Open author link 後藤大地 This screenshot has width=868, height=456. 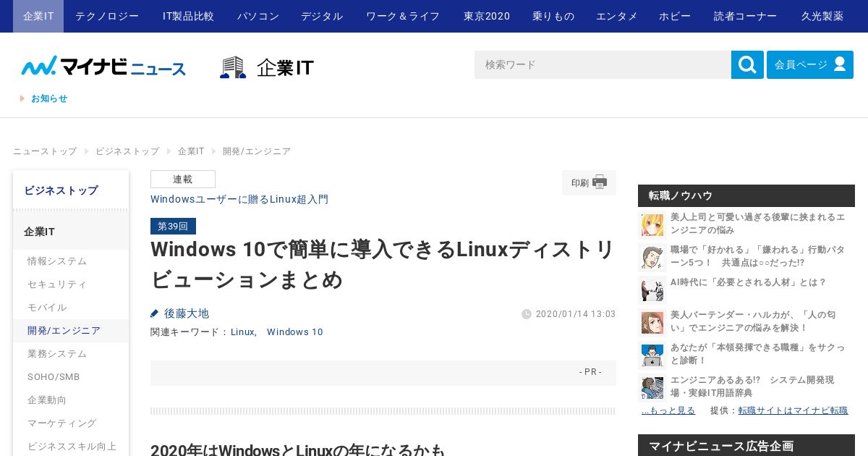click(x=187, y=313)
